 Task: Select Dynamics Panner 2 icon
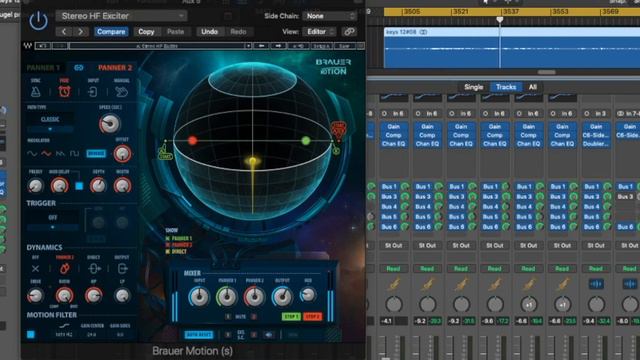point(64,269)
